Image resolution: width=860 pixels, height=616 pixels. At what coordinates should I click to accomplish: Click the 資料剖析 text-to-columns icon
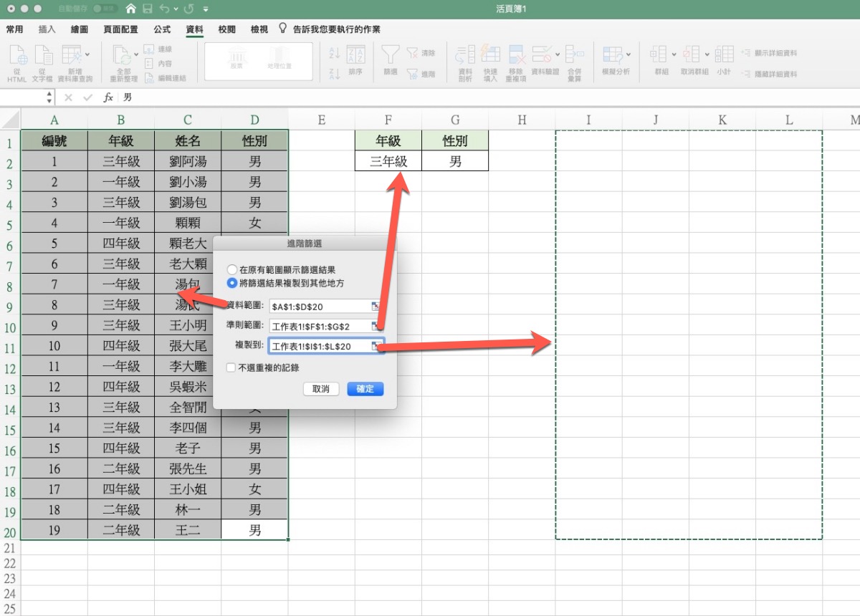465,56
